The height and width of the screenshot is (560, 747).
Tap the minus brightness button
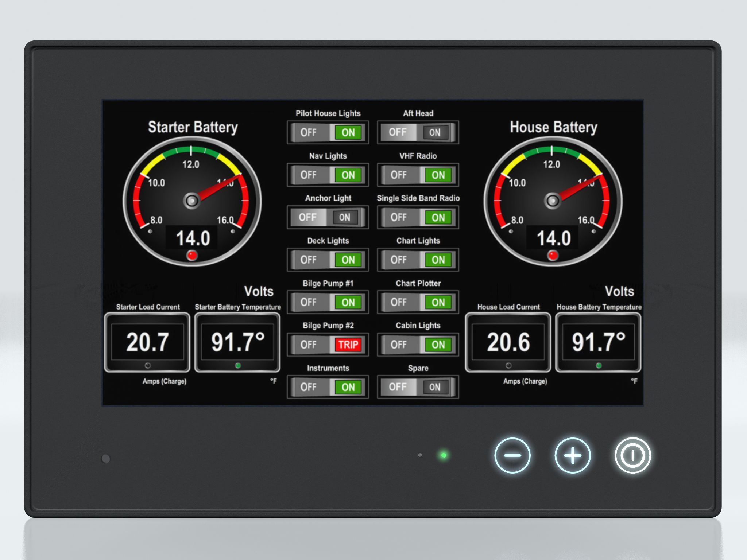click(512, 455)
